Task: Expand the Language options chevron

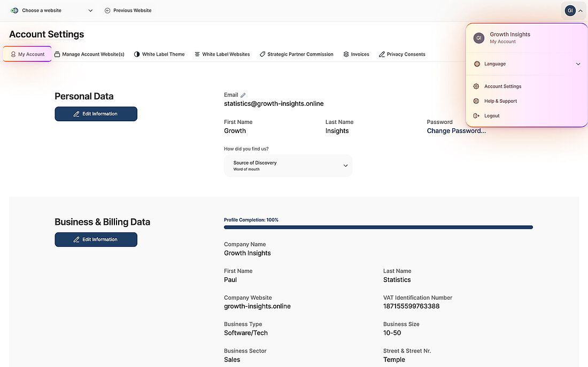Action: [x=578, y=64]
